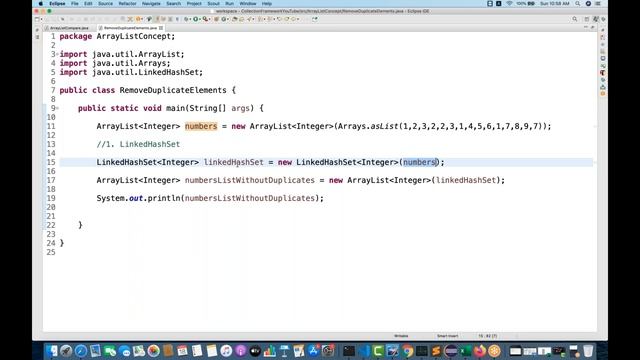
Task: Collapse the import block at line 3
Action: coord(58,54)
